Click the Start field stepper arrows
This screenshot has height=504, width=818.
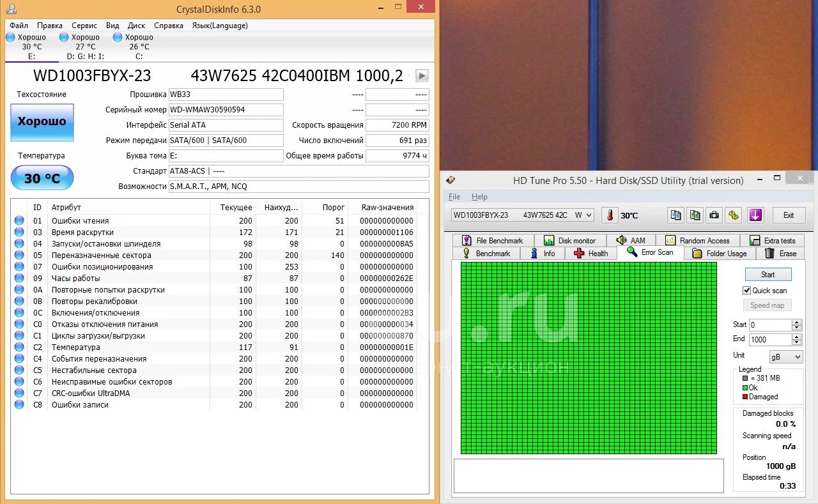pos(796,325)
